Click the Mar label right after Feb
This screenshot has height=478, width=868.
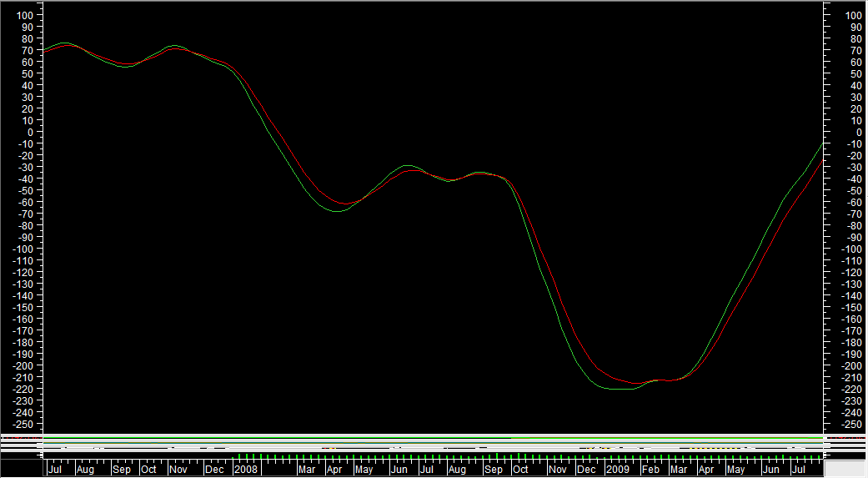[679, 469]
